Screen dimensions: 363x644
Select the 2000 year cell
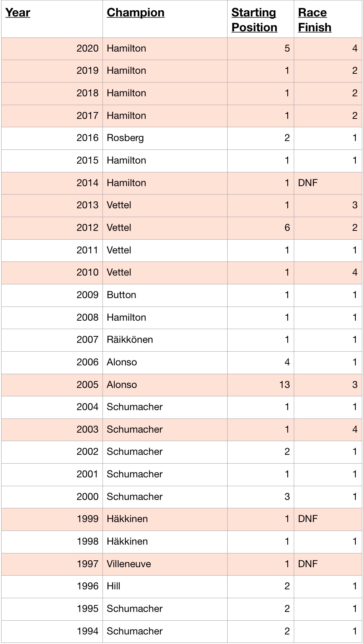(x=87, y=497)
